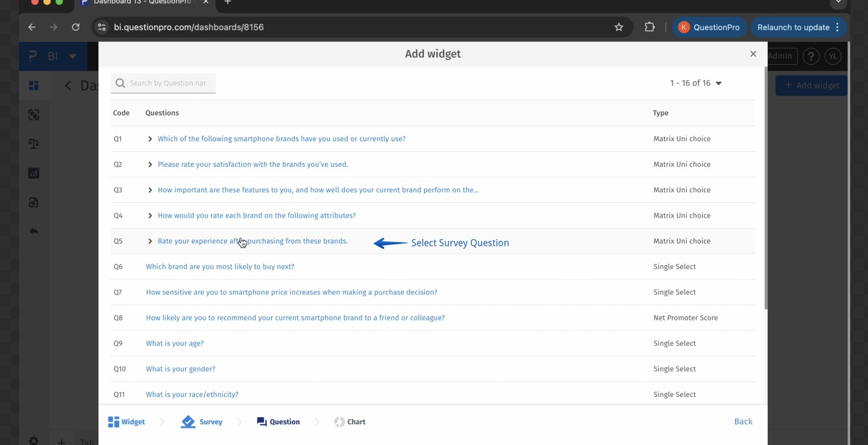Click the Search by Question name field
This screenshot has height=445, width=868.
[x=169, y=83]
